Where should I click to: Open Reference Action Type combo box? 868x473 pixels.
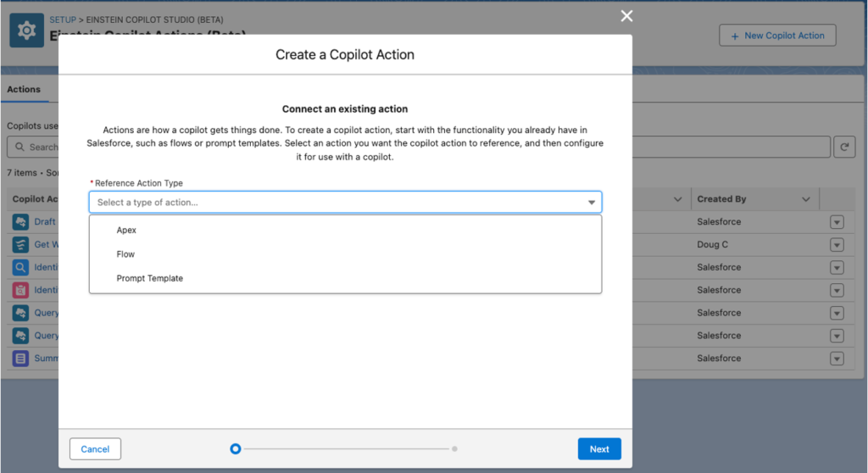345,202
